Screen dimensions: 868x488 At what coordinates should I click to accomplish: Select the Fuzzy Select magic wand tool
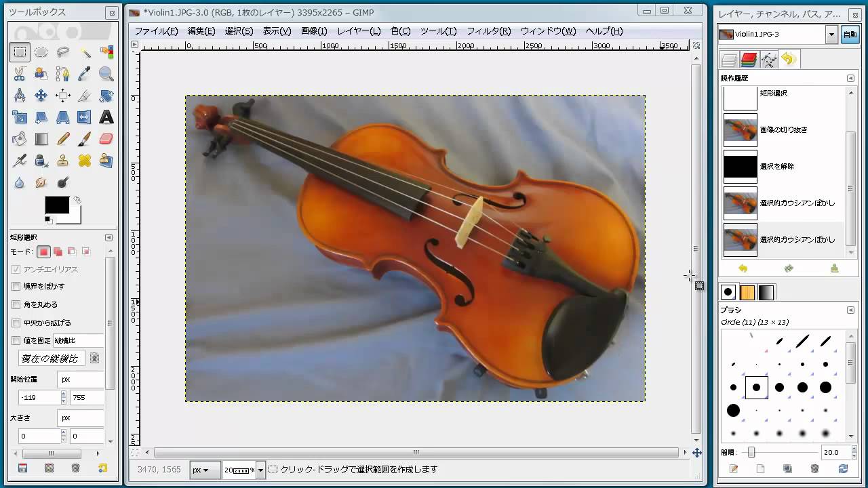[x=85, y=52]
